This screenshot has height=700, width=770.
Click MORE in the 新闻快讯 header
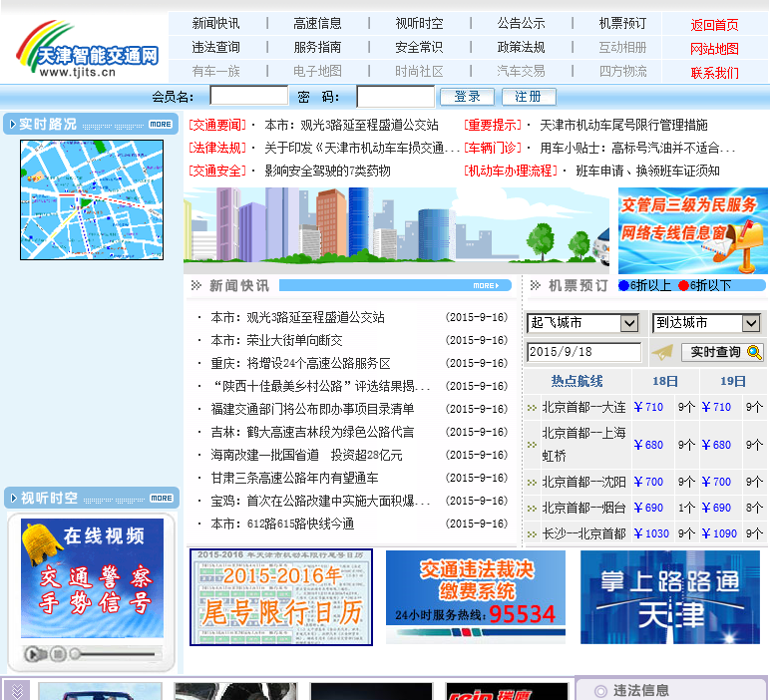click(485, 286)
